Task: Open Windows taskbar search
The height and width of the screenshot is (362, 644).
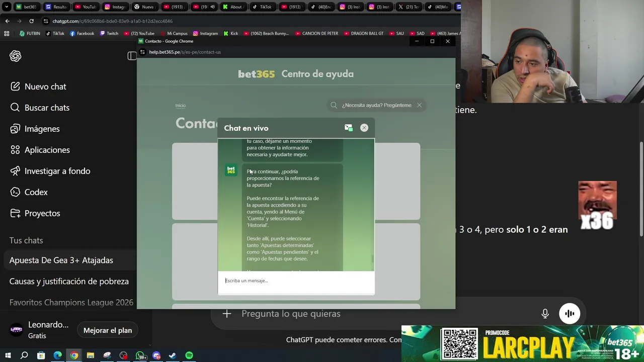Action: [x=24, y=355]
